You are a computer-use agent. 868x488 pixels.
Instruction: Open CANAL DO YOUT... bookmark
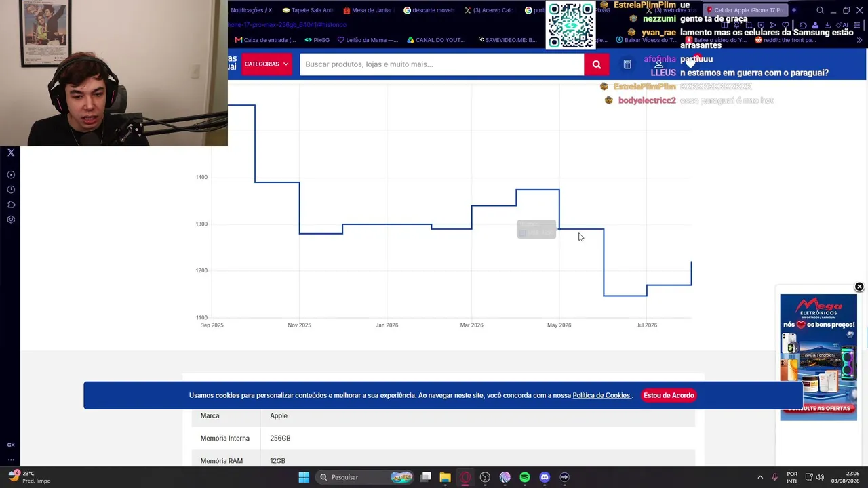pos(435,40)
